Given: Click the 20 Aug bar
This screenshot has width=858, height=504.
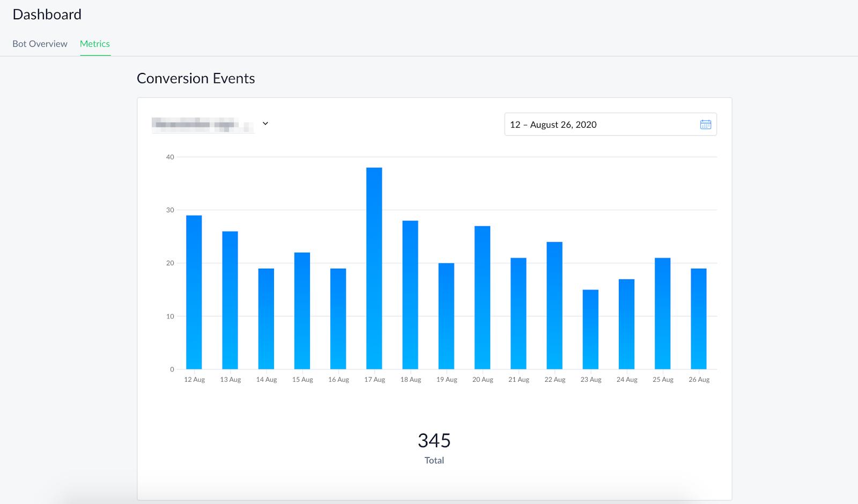Looking at the screenshot, I should [483, 298].
